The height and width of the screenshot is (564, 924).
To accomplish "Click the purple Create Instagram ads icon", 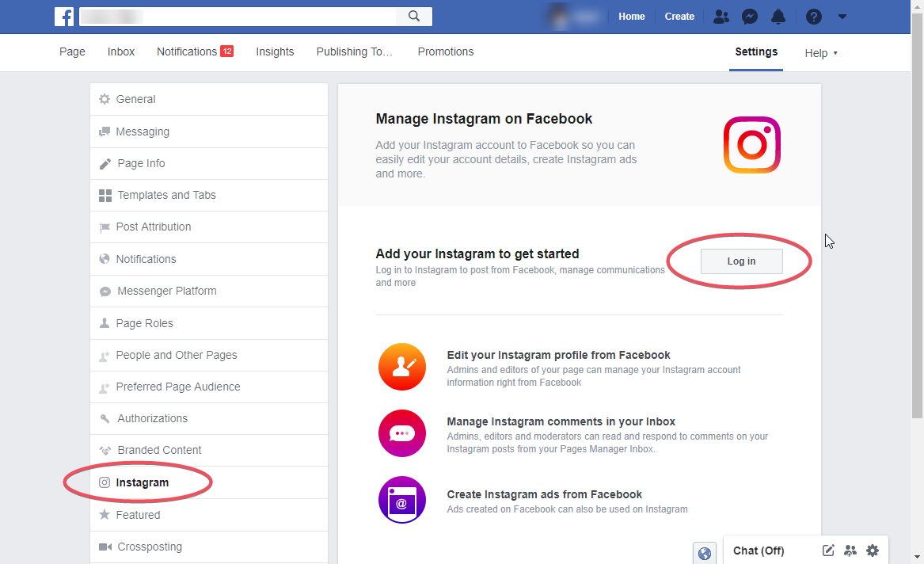I will (402, 500).
